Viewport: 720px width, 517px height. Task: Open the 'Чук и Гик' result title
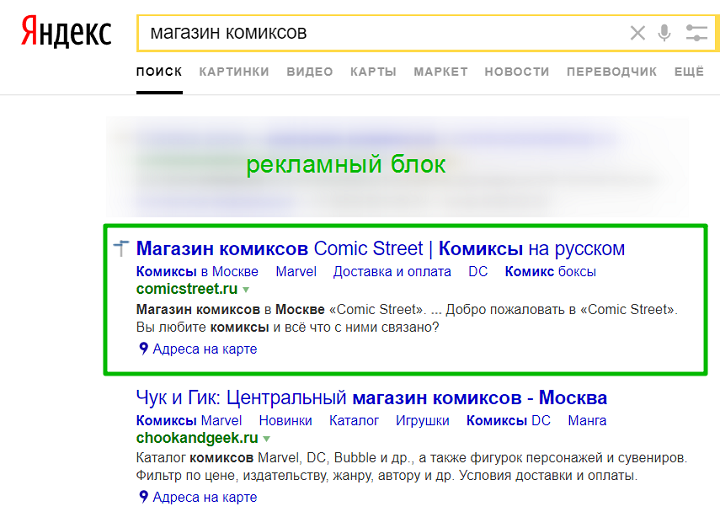click(371, 398)
